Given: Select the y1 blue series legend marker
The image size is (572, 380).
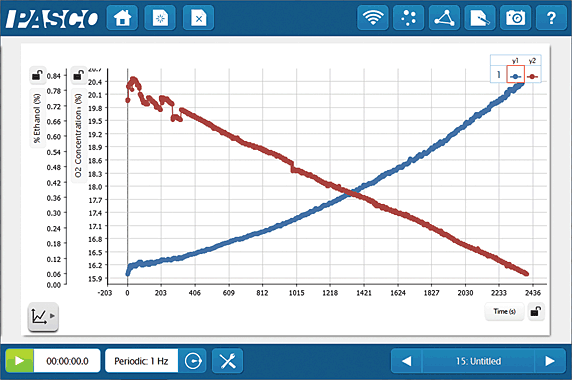Looking at the screenshot, I should point(515,76).
